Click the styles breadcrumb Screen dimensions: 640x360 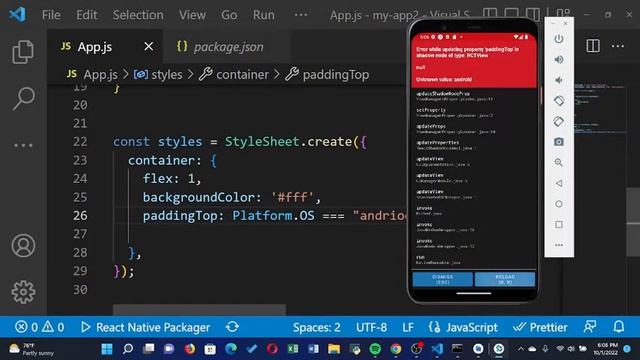(158, 74)
